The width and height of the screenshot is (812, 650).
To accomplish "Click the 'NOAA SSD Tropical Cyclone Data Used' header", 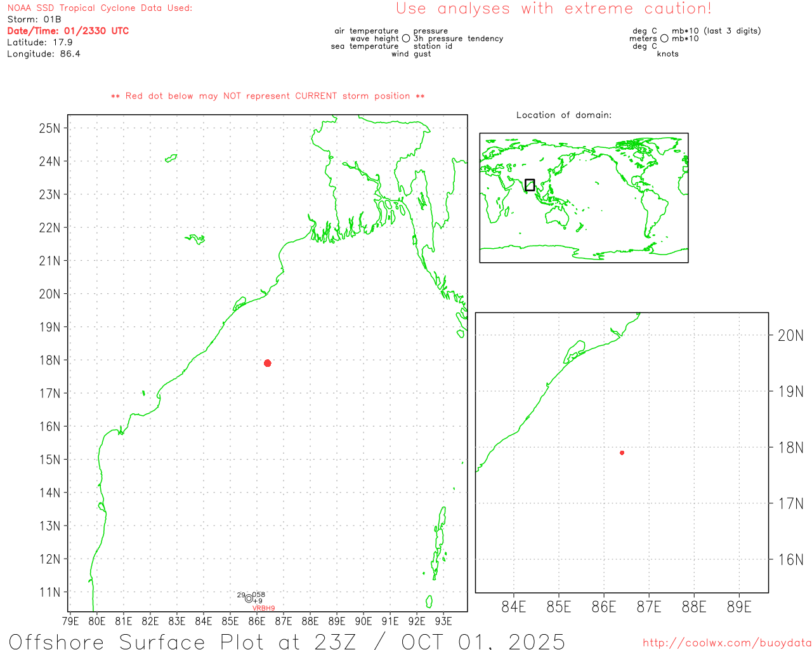I will coord(100,8).
